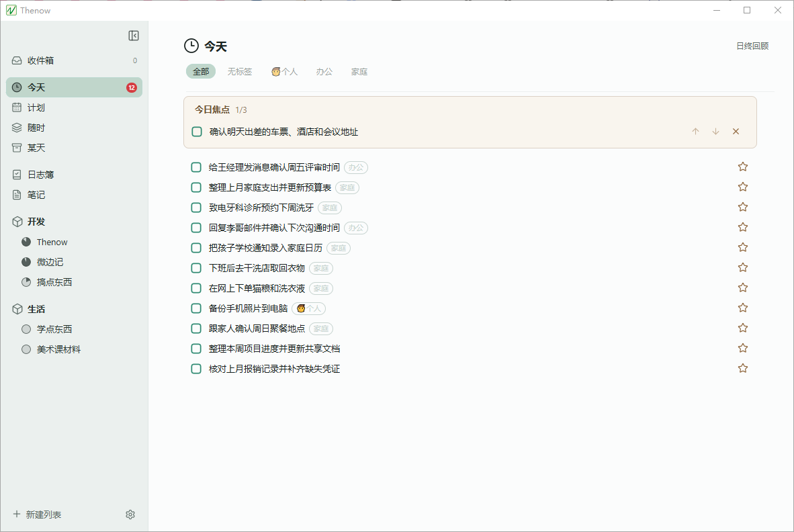Click the red 12 badge on 今天
This screenshot has width=794, height=532.
[x=132, y=87]
